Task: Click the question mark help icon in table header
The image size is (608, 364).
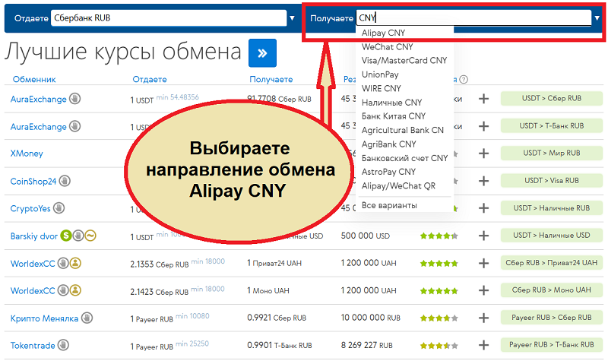Action: [464, 80]
